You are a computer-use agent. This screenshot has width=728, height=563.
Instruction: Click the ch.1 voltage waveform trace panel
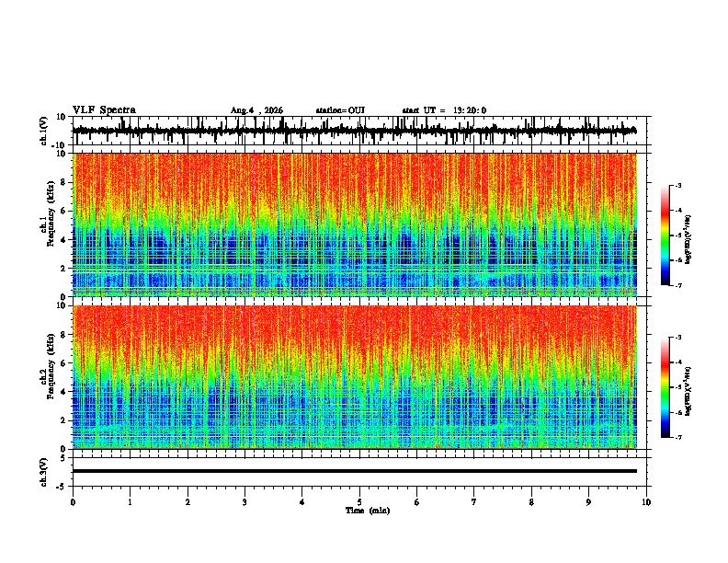(358, 131)
